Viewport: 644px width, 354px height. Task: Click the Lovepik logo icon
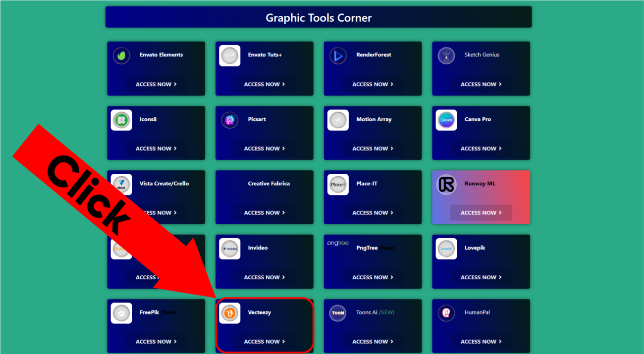coord(446,249)
